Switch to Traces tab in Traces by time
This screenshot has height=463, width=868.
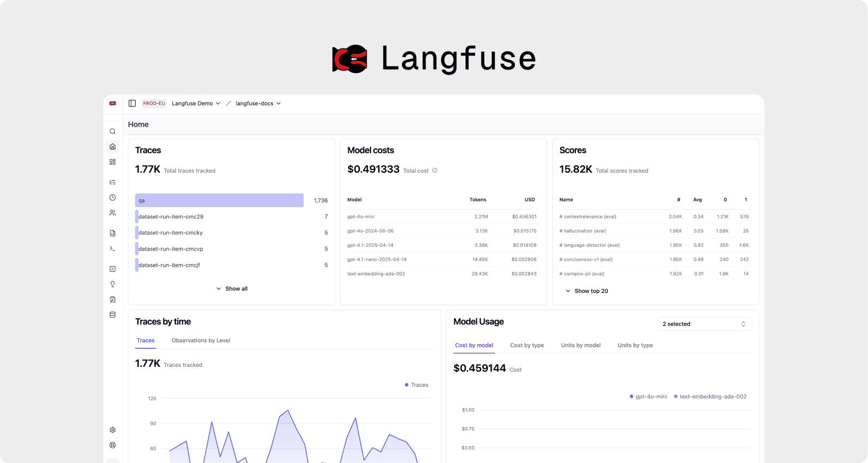(x=146, y=341)
